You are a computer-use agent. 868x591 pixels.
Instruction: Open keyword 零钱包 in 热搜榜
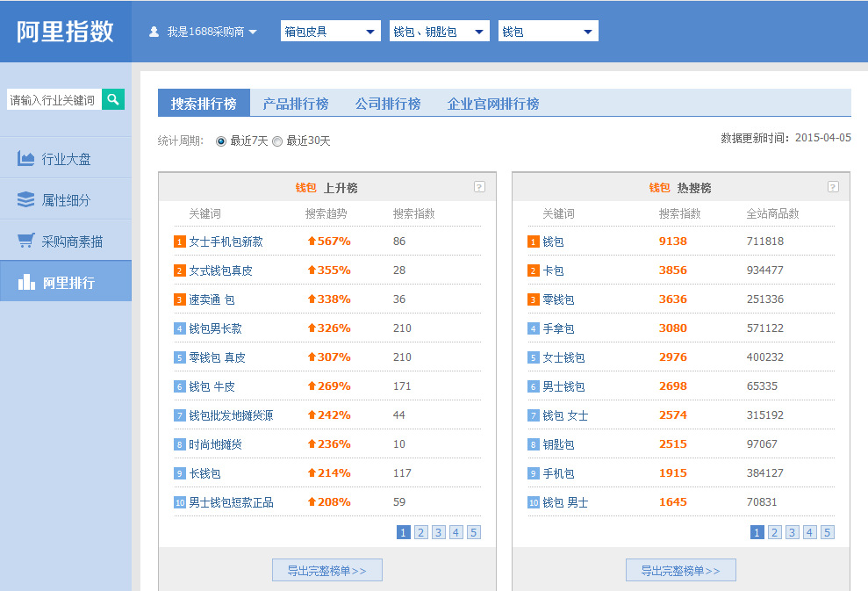point(558,299)
